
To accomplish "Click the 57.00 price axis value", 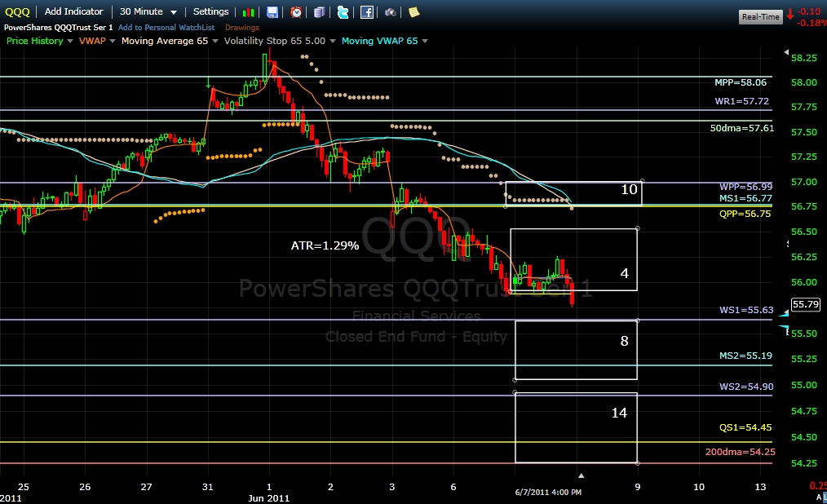I will coord(804,183).
